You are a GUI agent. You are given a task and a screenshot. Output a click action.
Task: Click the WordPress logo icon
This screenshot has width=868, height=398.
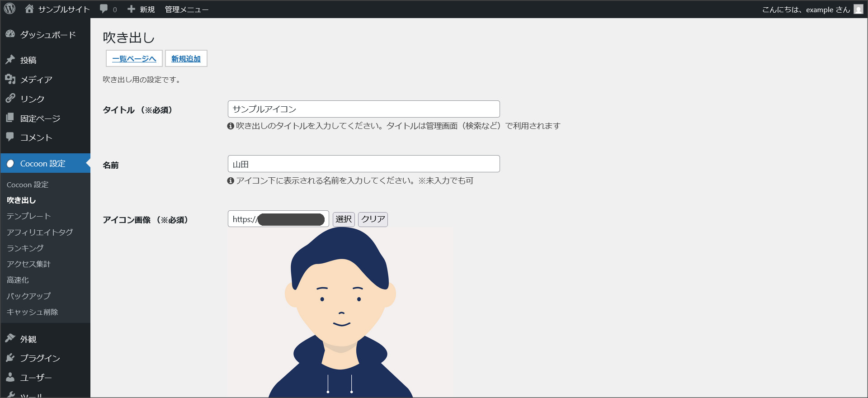9,9
